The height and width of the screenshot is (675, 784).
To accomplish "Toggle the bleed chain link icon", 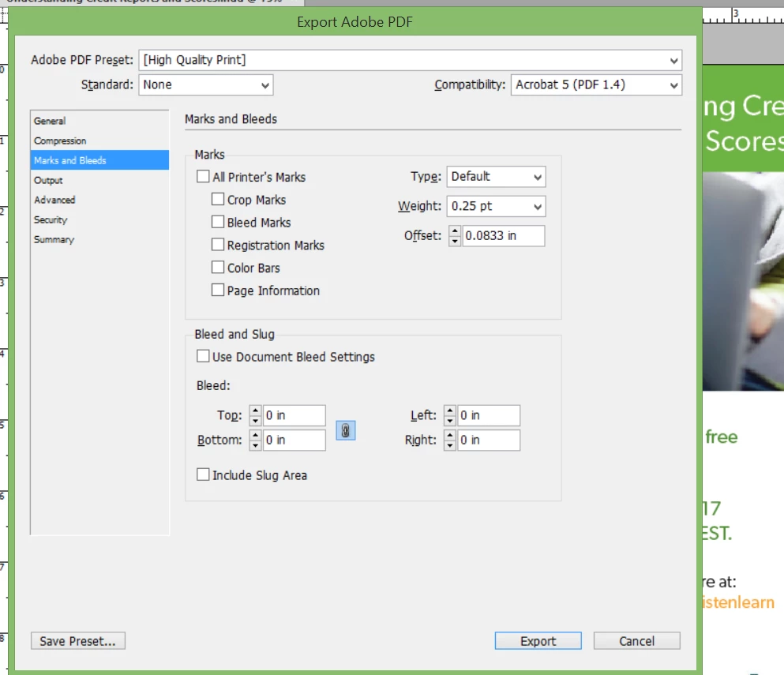I will [x=345, y=430].
